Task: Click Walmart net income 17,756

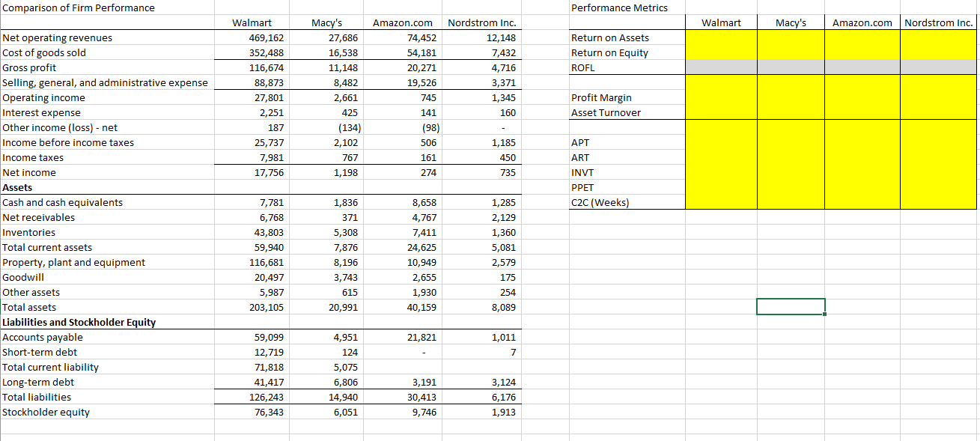Action: pyautogui.click(x=269, y=172)
